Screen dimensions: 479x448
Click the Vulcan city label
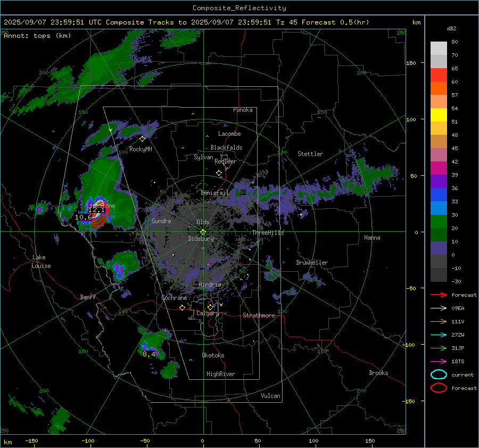(271, 396)
